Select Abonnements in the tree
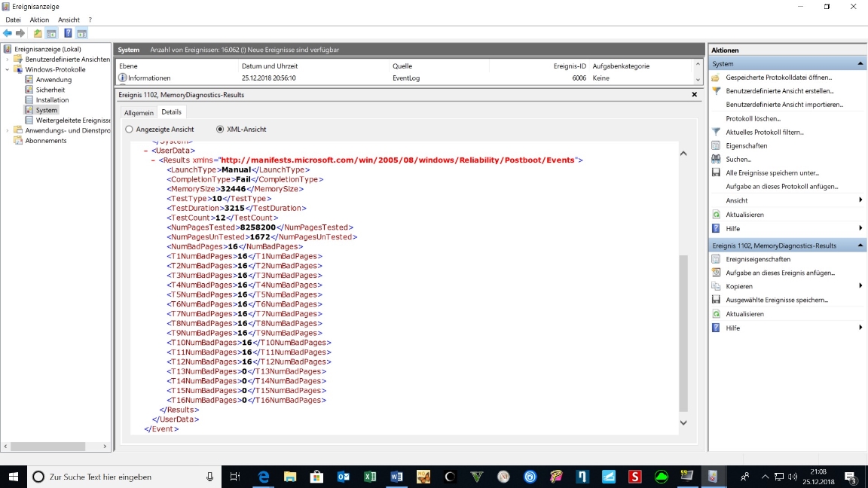This screenshot has height=488, width=868. [46, 141]
